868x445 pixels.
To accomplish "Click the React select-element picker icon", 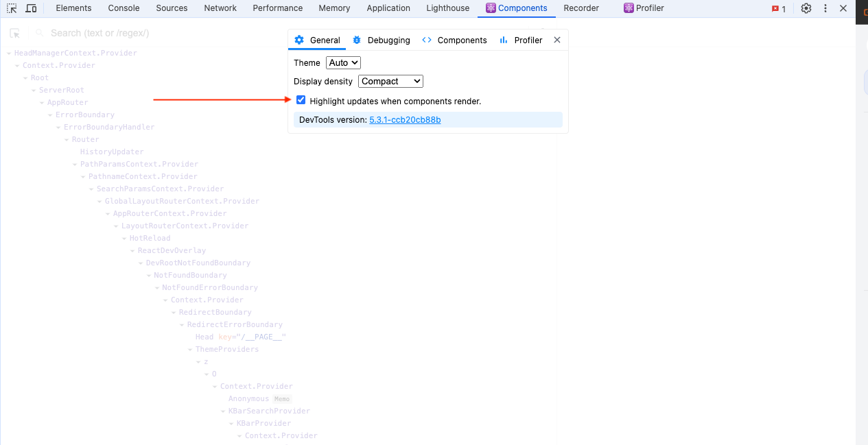I will [15, 34].
